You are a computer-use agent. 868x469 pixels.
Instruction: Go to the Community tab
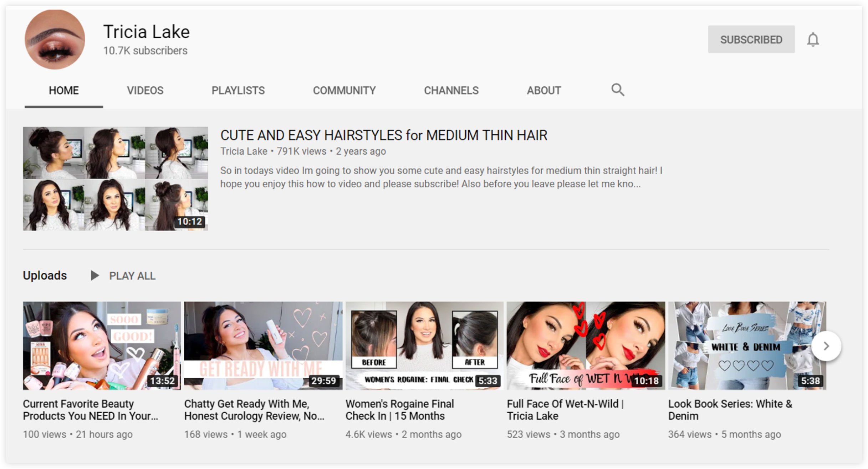(x=344, y=90)
